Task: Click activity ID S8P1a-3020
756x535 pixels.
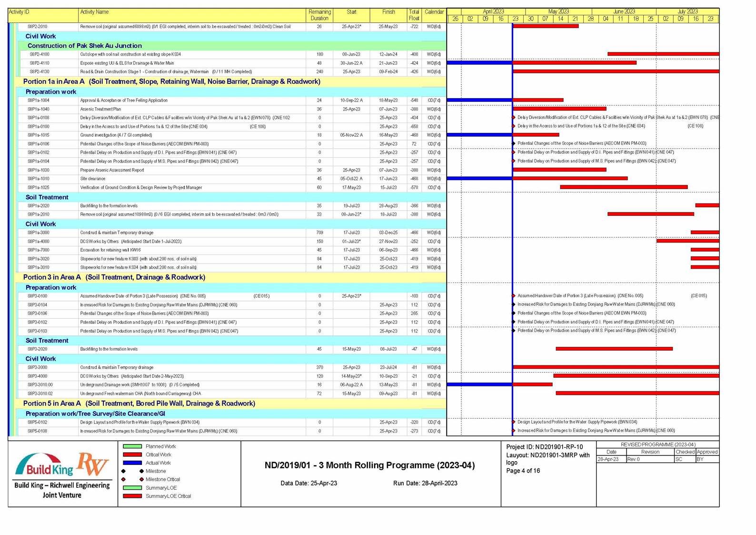Action: 38,259
